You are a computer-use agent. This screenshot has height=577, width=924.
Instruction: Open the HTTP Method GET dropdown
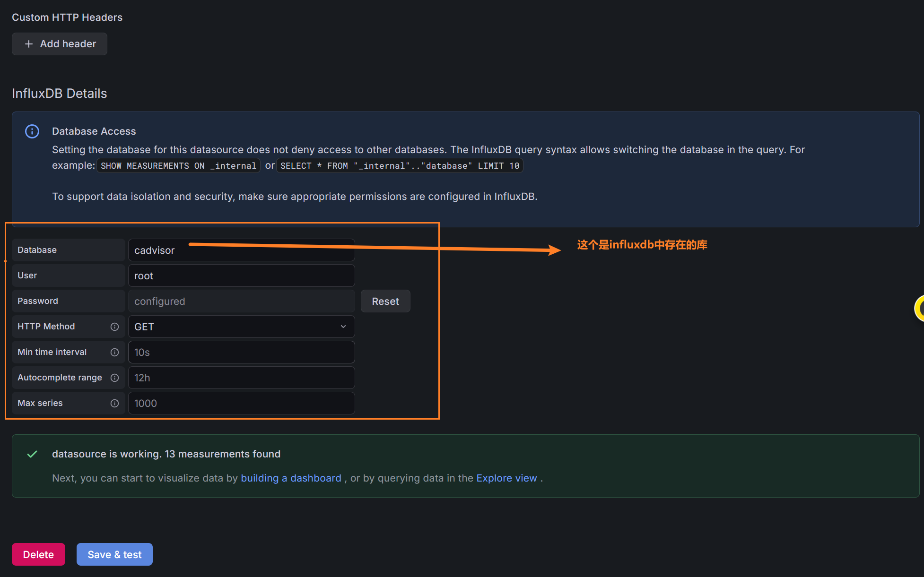tap(236, 327)
